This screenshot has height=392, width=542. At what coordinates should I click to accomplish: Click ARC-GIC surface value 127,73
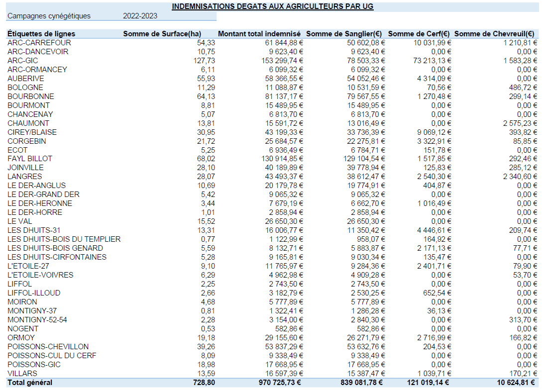(x=204, y=61)
